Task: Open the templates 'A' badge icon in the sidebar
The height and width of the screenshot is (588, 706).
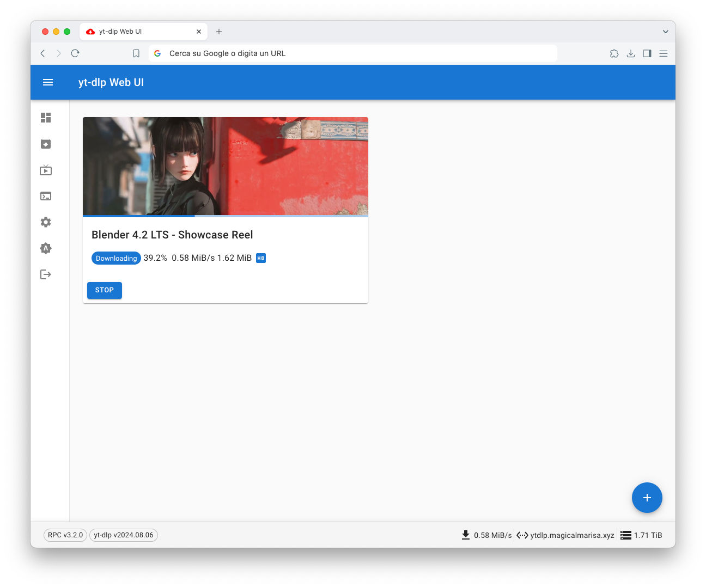Action: 46,248
